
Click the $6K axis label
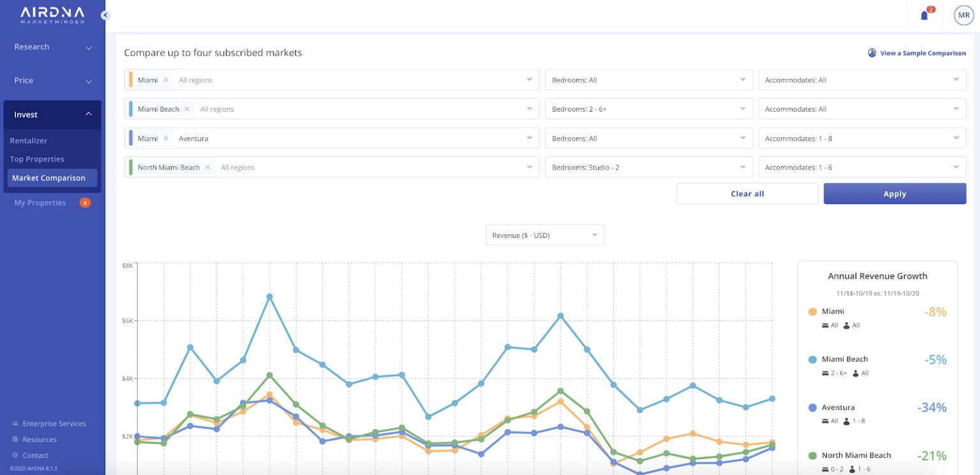click(x=127, y=321)
